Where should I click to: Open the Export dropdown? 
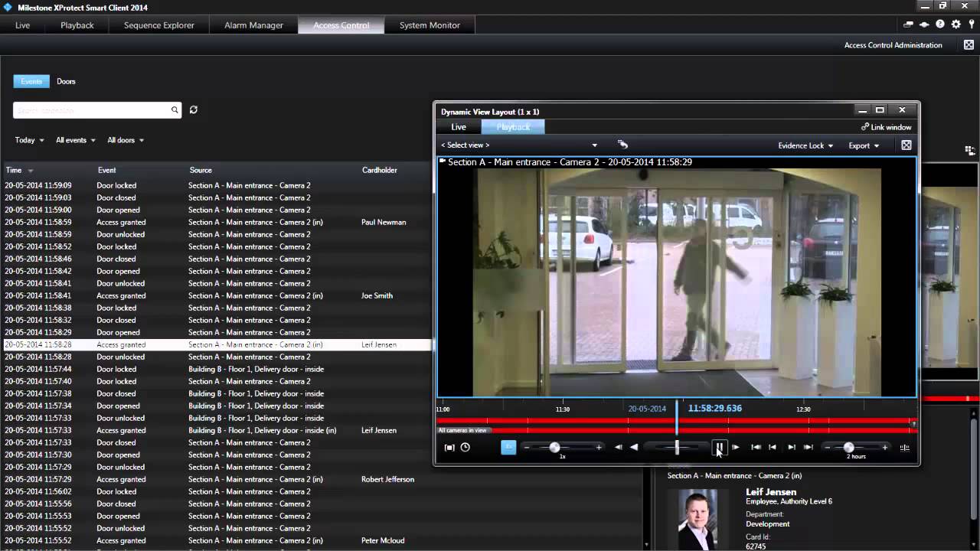pyautogui.click(x=864, y=145)
